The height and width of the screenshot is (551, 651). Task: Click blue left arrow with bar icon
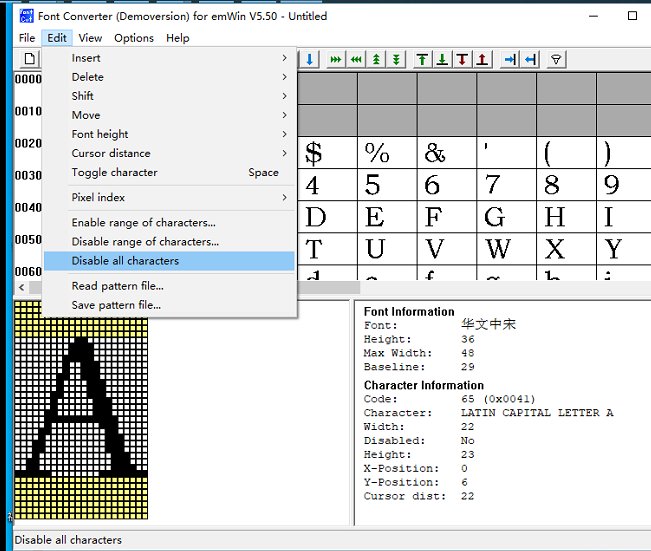tap(530, 59)
